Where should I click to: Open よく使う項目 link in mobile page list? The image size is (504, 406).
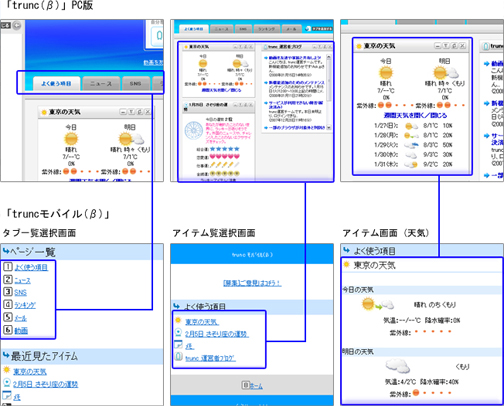pos(31,267)
